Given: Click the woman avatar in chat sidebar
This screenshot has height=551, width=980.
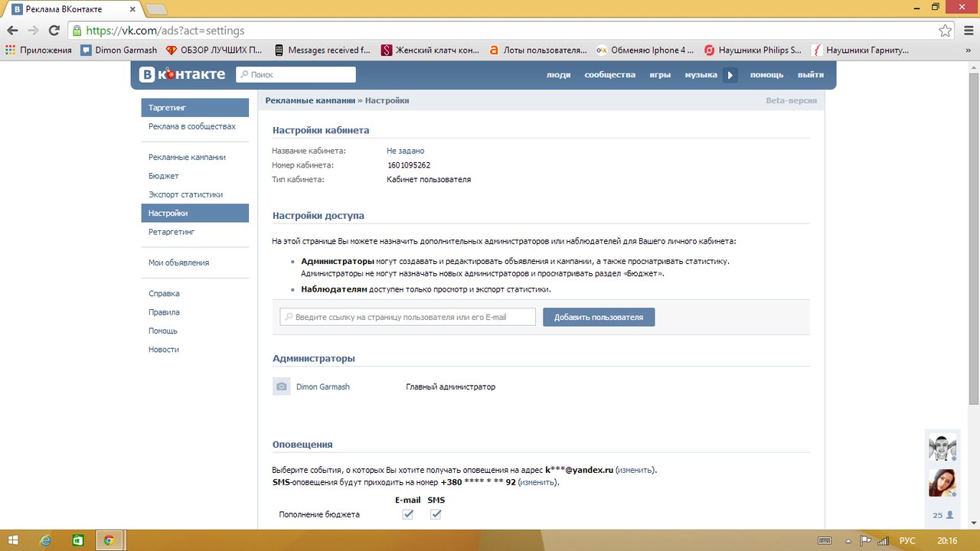Looking at the screenshot, I should click(942, 483).
